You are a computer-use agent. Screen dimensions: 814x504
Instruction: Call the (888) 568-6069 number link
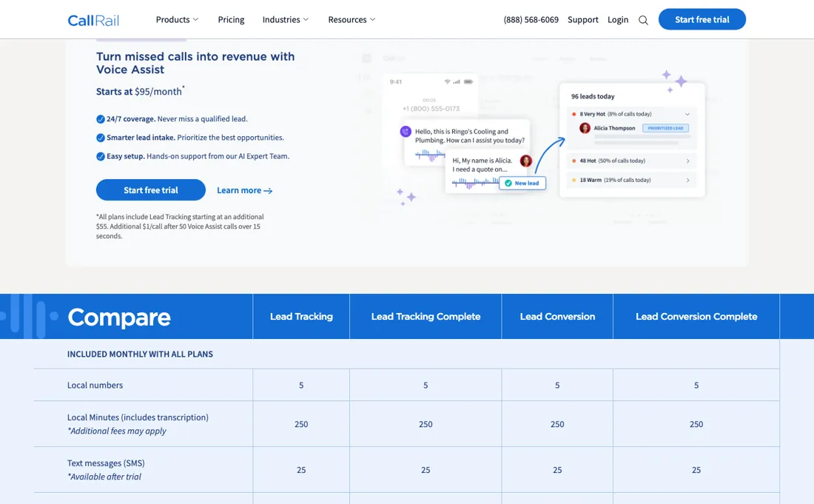[x=531, y=20]
